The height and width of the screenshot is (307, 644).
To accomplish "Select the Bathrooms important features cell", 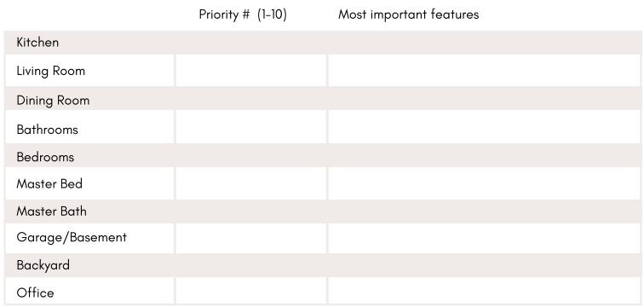I will coord(484,127).
